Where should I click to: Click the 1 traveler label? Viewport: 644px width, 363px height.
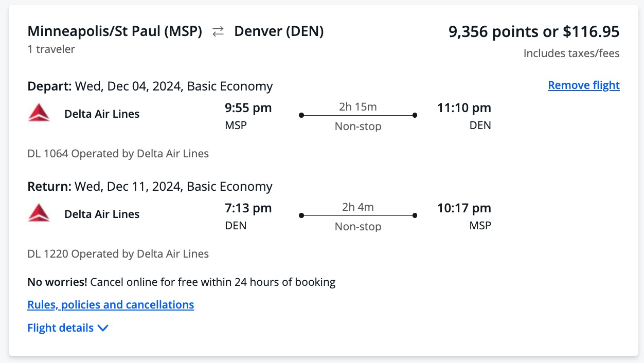click(50, 49)
